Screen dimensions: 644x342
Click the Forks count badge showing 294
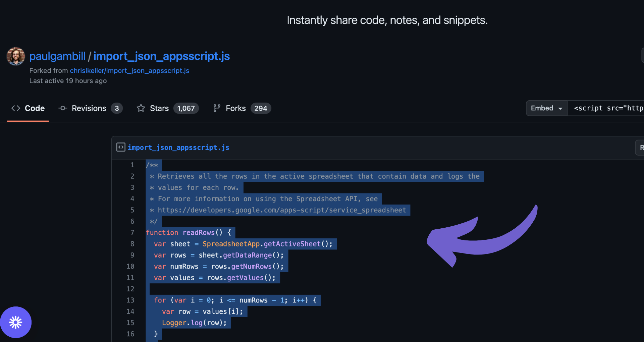tap(261, 108)
